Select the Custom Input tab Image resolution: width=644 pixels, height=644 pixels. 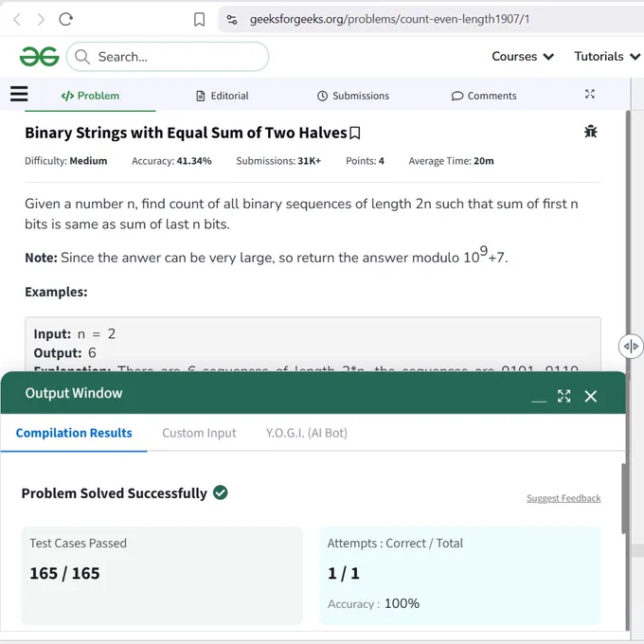pyautogui.click(x=199, y=433)
